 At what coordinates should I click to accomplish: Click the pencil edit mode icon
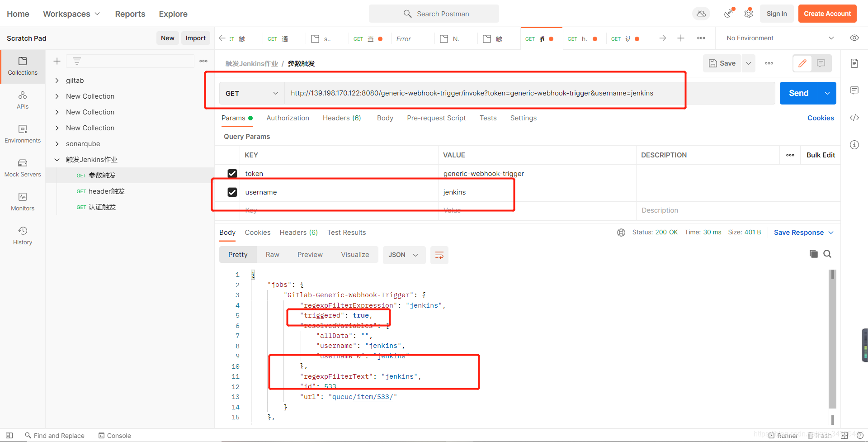(x=802, y=63)
